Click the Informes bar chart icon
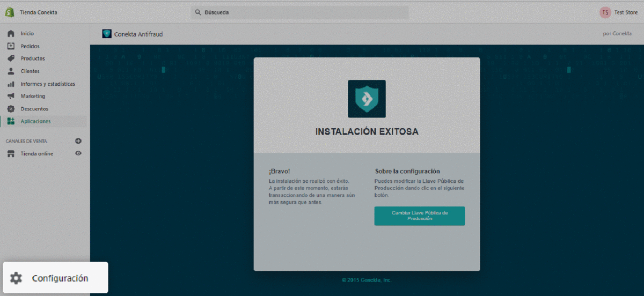This screenshot has width=644, height=296. [x=11, y=84]
